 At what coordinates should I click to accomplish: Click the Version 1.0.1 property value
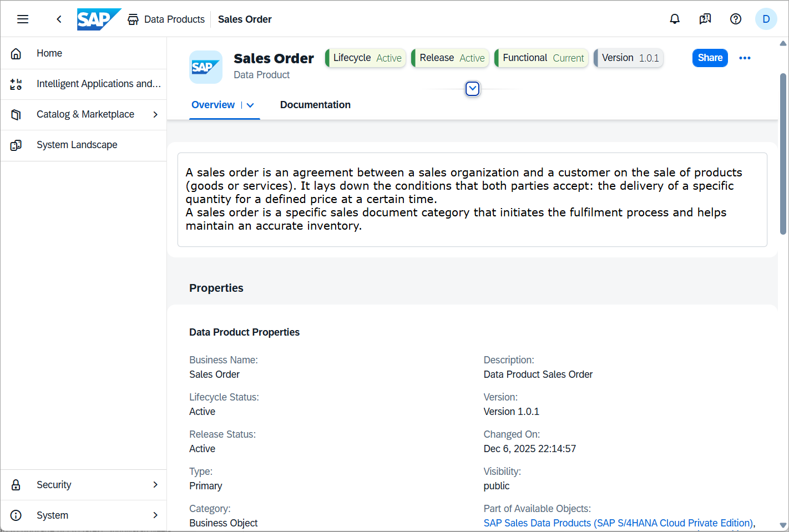pyautogui.click(x=512, y=412)
